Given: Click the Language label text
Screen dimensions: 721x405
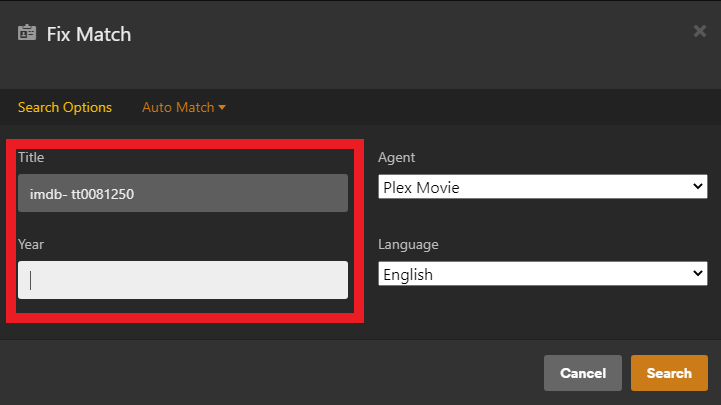Looking at the screenshot, I should click(x=408, y=244).
